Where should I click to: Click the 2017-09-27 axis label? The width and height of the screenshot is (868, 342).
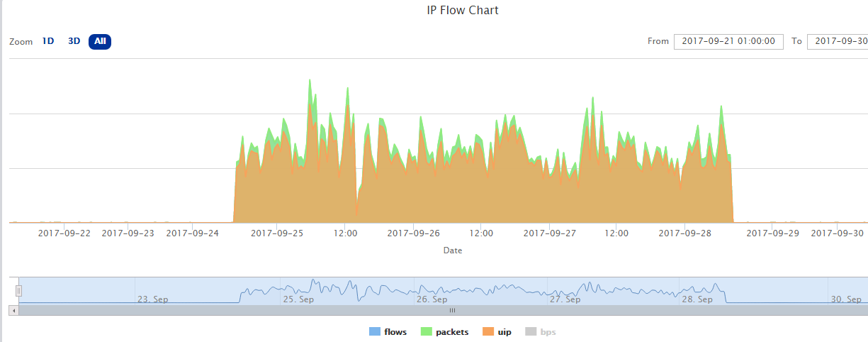click(549, 233)
